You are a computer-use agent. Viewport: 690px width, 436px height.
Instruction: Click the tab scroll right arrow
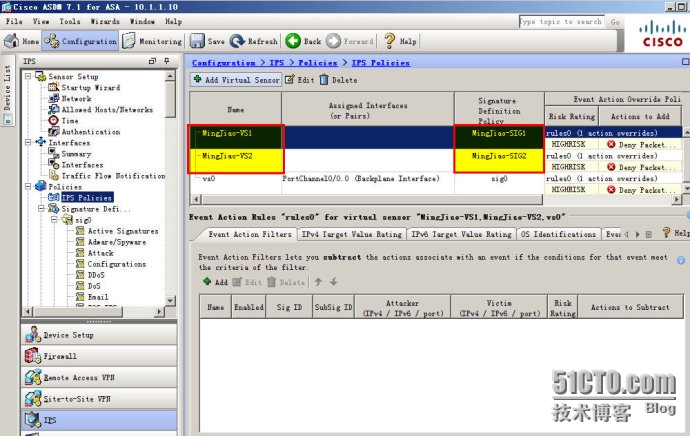(637, 234)
